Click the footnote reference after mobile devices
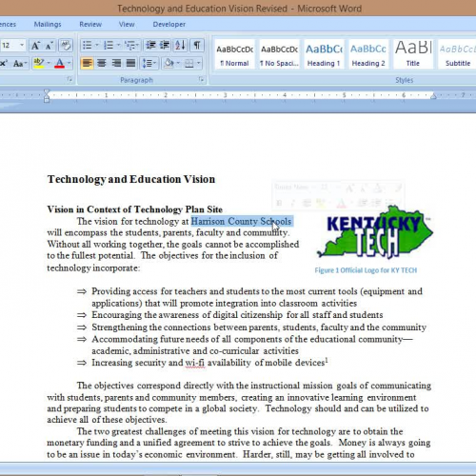 coord(327,361)
